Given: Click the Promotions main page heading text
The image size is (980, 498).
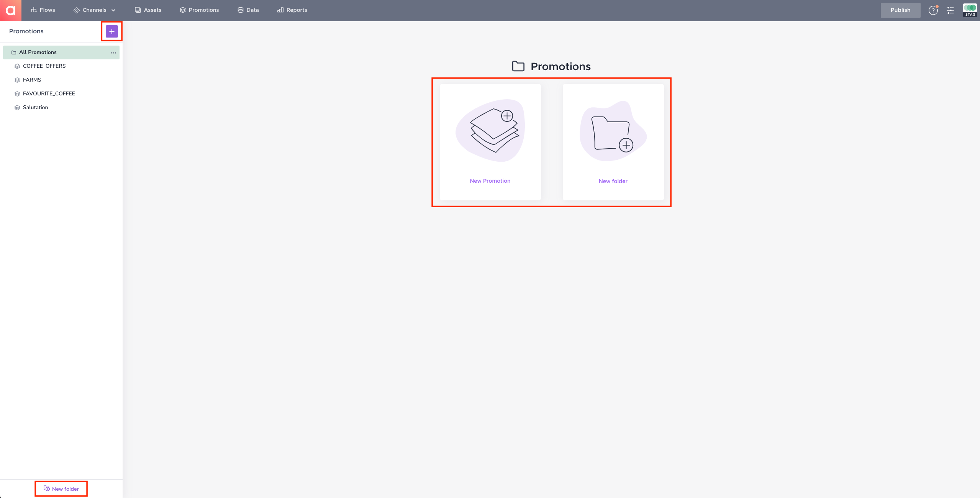Looking at the screenshot, I should (560, 67).
